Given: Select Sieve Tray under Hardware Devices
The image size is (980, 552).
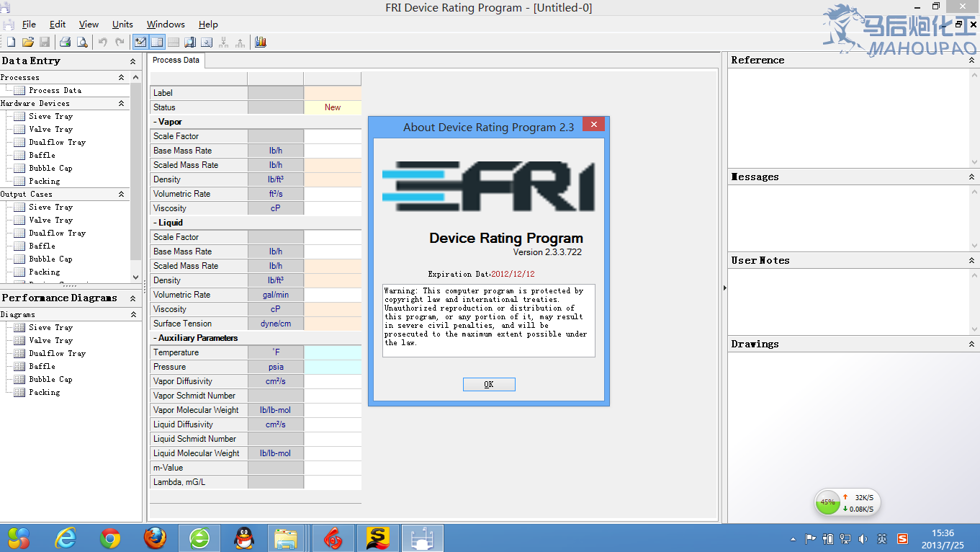Looking at the screenshot, I should 50,117.
